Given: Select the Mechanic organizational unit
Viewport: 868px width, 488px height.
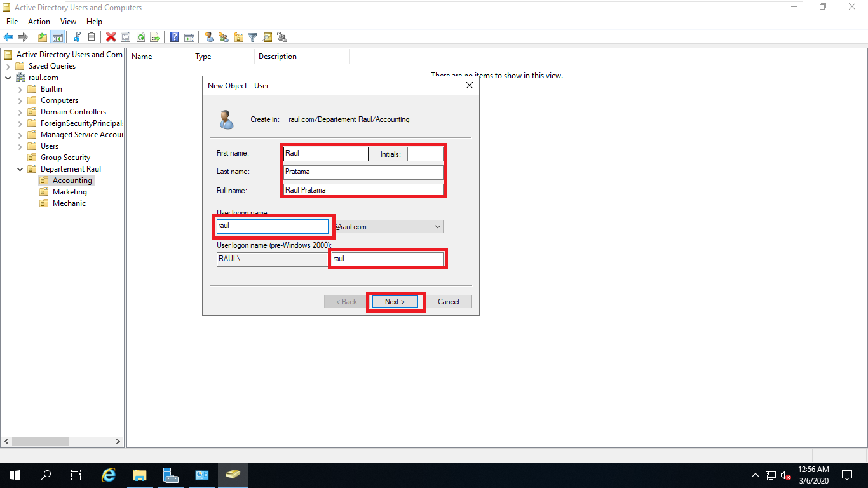Looking at the screenshot, I should 69,203.
